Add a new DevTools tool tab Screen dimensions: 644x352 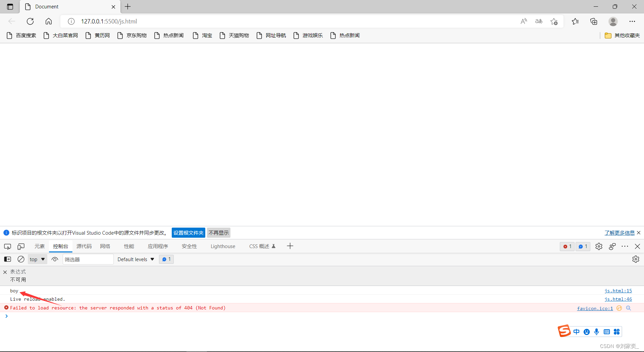290,246
